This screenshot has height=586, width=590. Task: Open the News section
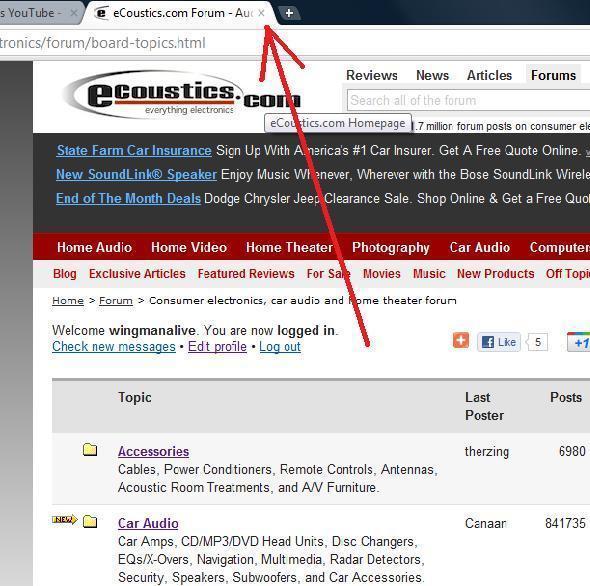pos(432,75)
